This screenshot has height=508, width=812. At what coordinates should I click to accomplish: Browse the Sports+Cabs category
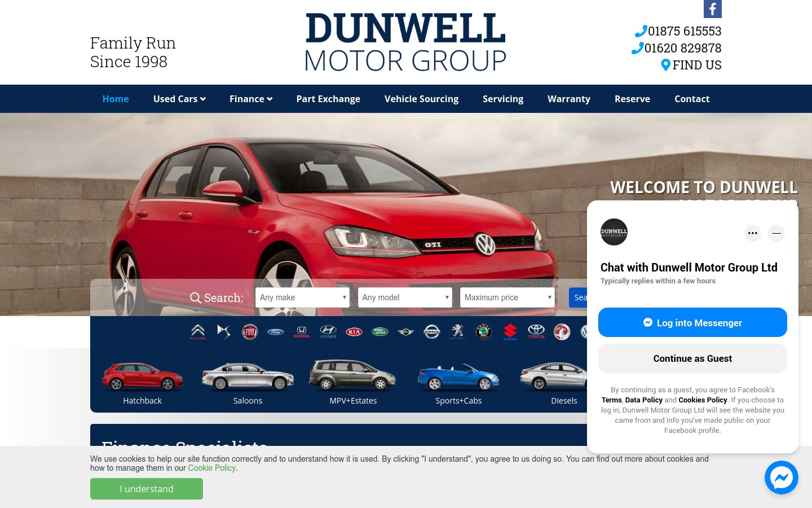(x=458, y=382)
